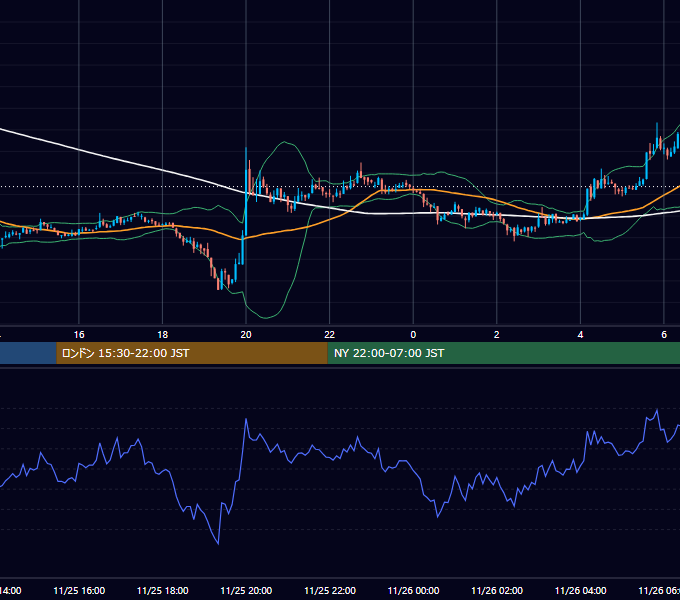Click the oscillator's lowest trough before 20:00
The width and height of the screenshot is (680, 600).
point(218,543)
